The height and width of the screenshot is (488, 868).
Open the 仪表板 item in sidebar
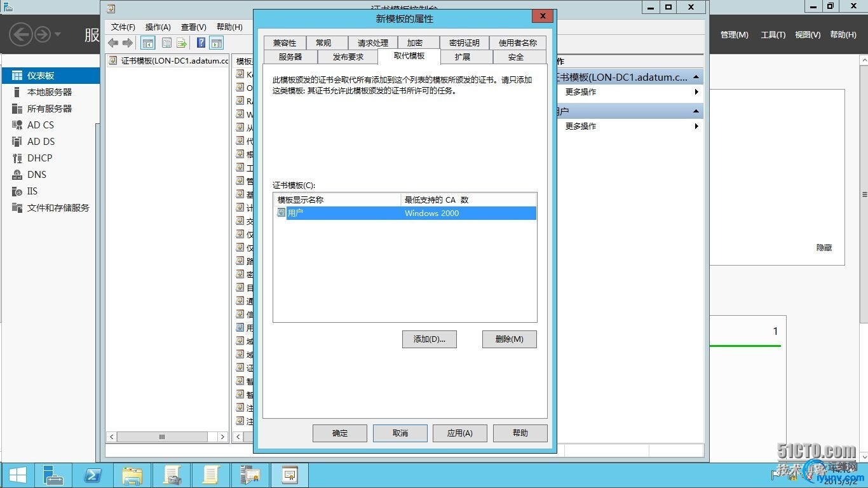pos(51,76)
